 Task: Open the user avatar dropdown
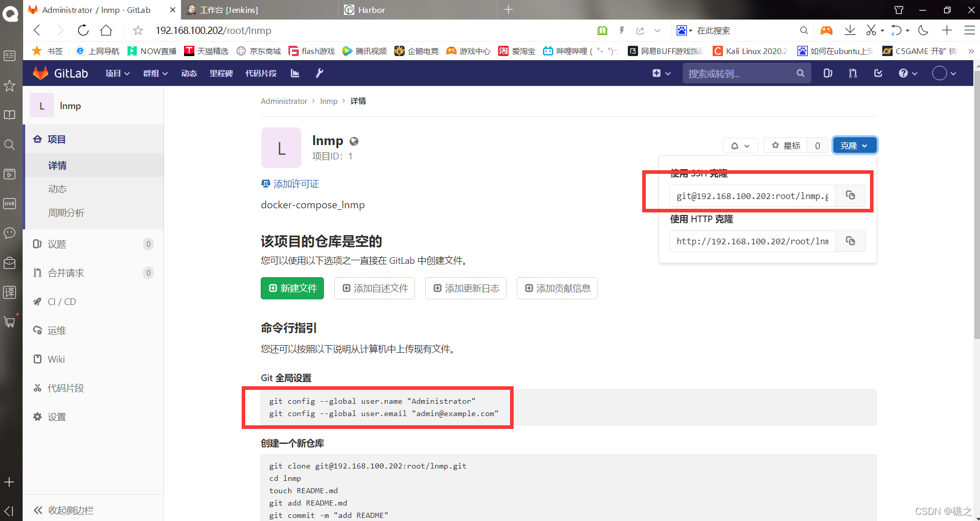click(945, 73)
